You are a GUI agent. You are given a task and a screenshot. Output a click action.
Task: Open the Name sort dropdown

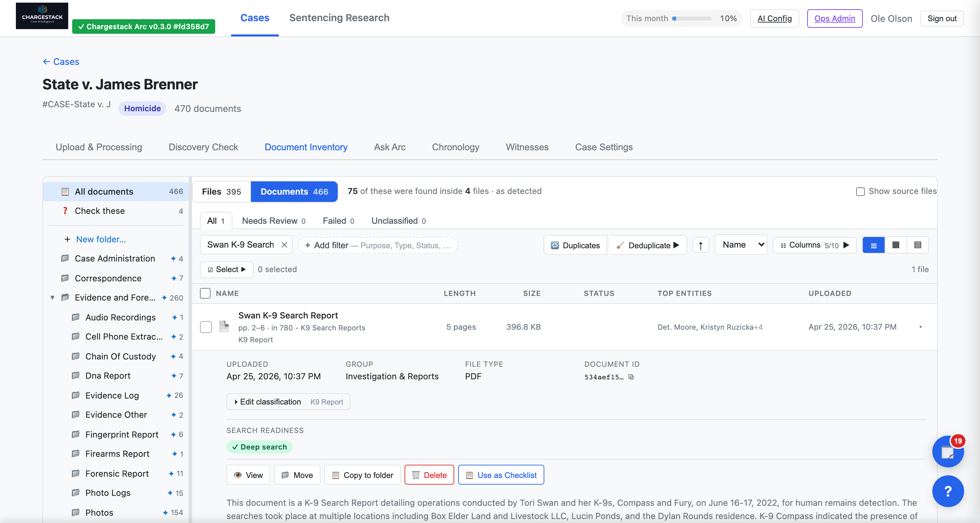pos(740,245)
